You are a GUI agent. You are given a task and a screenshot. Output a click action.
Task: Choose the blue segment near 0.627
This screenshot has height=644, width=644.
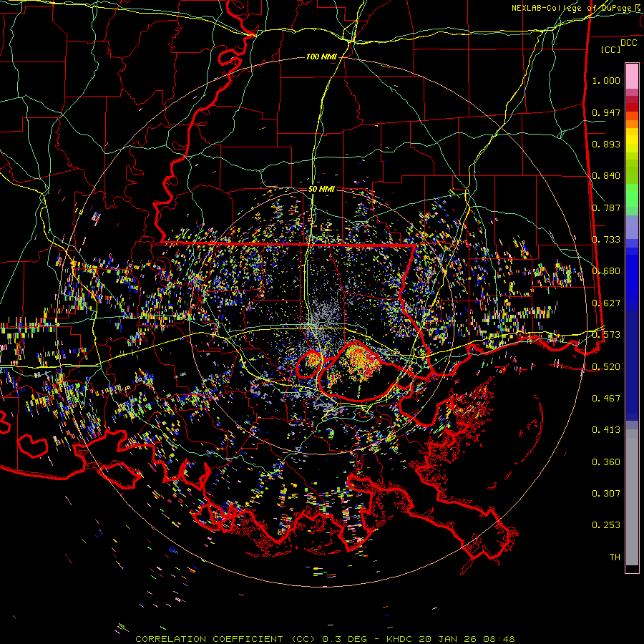[632, 301]
